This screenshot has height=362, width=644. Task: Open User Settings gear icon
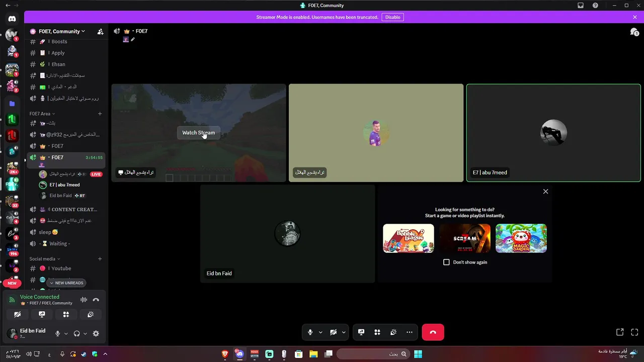pyautogui.click(x=96, y=333)
